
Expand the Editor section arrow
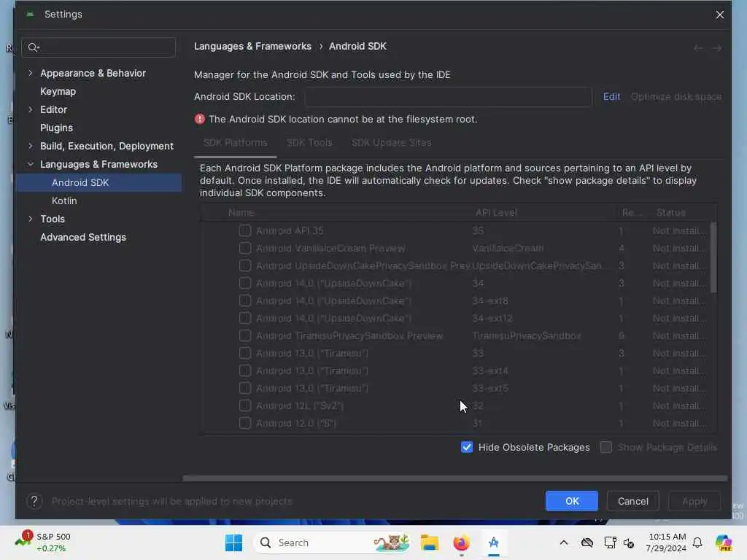[x=31, y=109]
